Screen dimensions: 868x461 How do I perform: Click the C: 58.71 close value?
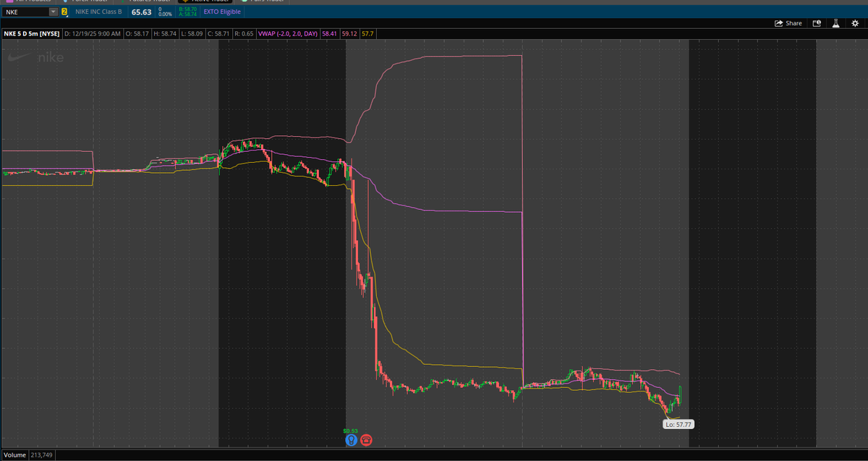click(x=218, y=34)
